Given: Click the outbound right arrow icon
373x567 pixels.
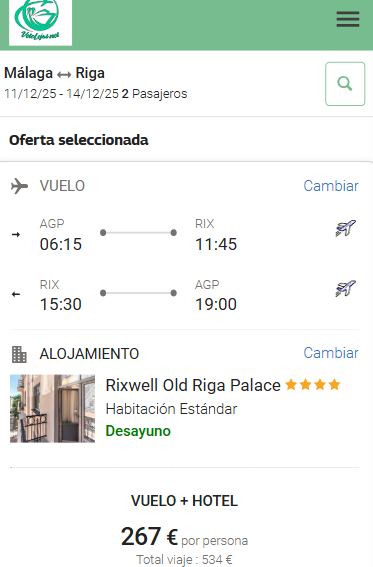Looking at the screenshot, I should click(x=16, y=235).
